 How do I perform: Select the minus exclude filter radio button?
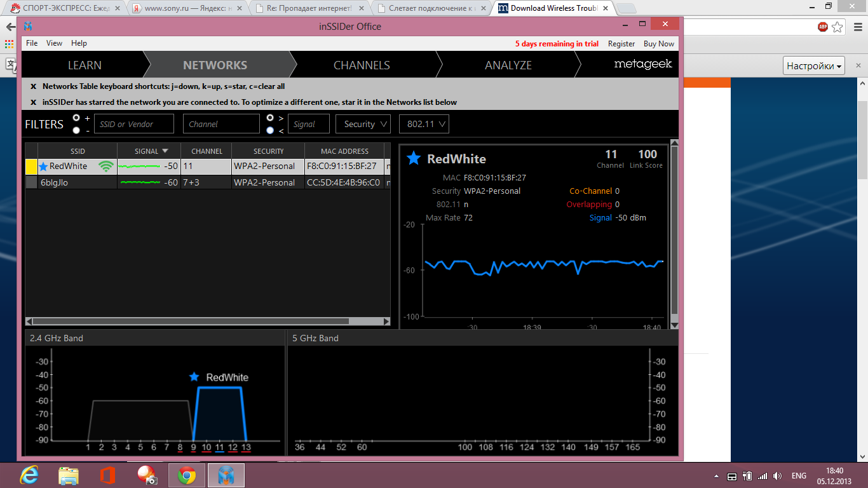point(77,130)
